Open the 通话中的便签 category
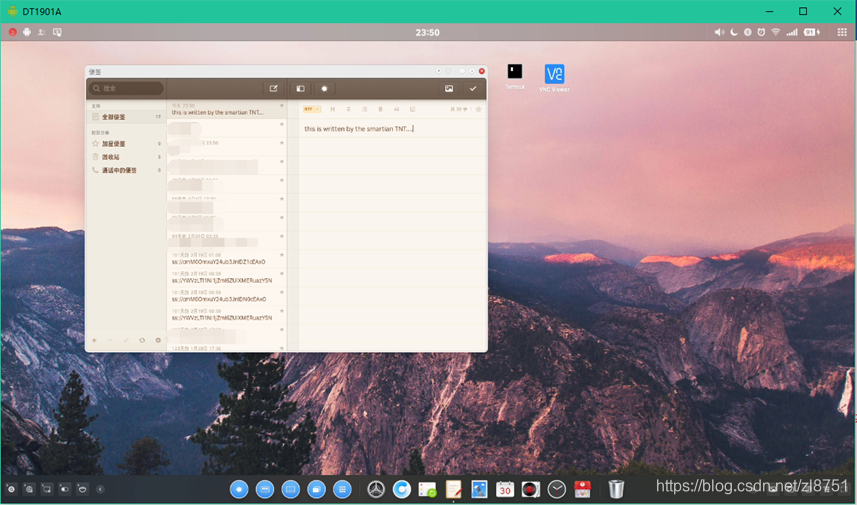Screen dimensions: 857x505 click(x=126, y=170)
